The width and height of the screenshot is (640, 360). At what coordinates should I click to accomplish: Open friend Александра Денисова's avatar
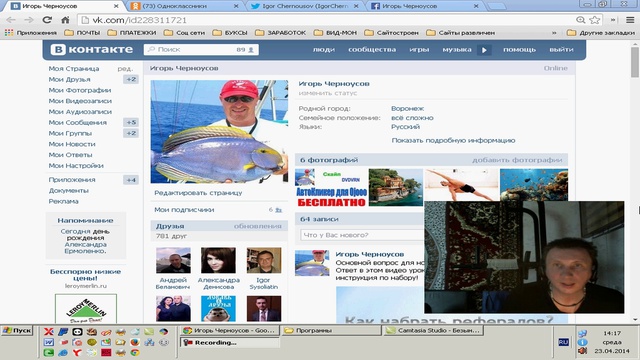(218, 260)
